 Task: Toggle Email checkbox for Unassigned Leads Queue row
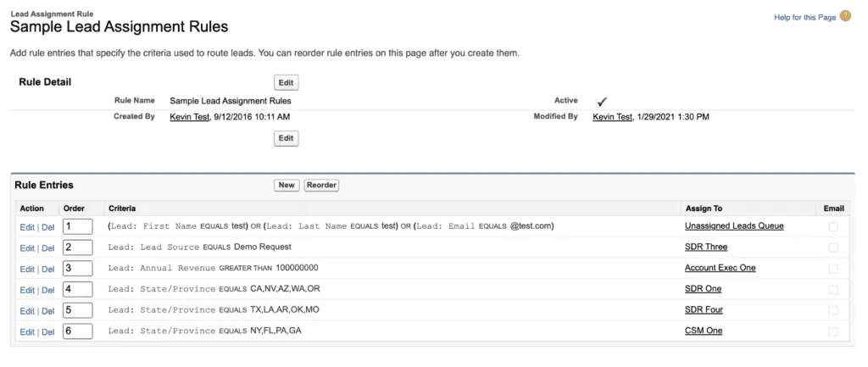833,227
